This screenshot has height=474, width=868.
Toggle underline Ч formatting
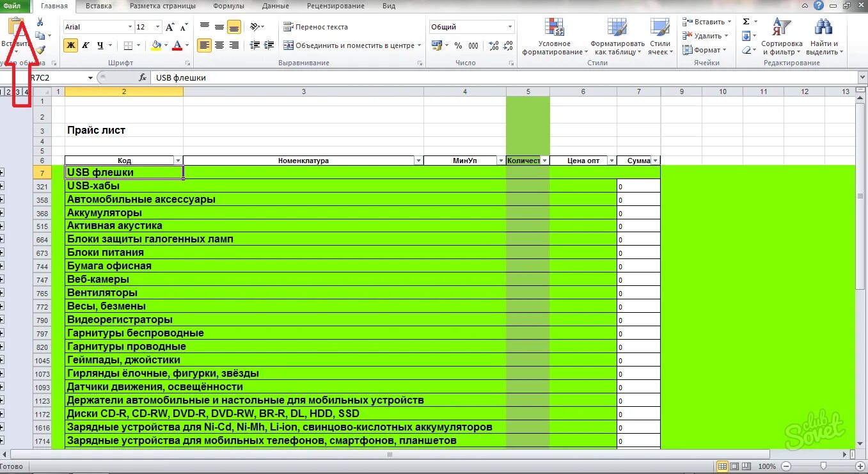pyautogui.click(x=100, y=45)
